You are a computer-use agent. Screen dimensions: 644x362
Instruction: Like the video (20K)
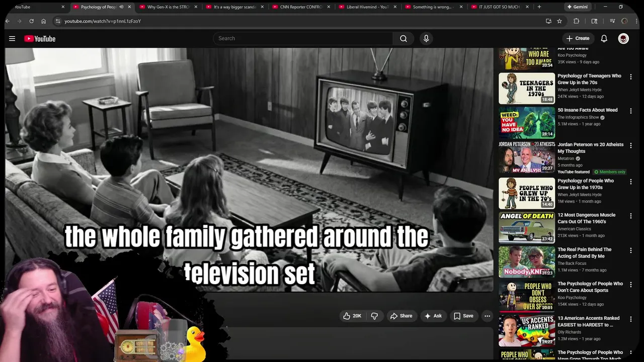(352, 316)
